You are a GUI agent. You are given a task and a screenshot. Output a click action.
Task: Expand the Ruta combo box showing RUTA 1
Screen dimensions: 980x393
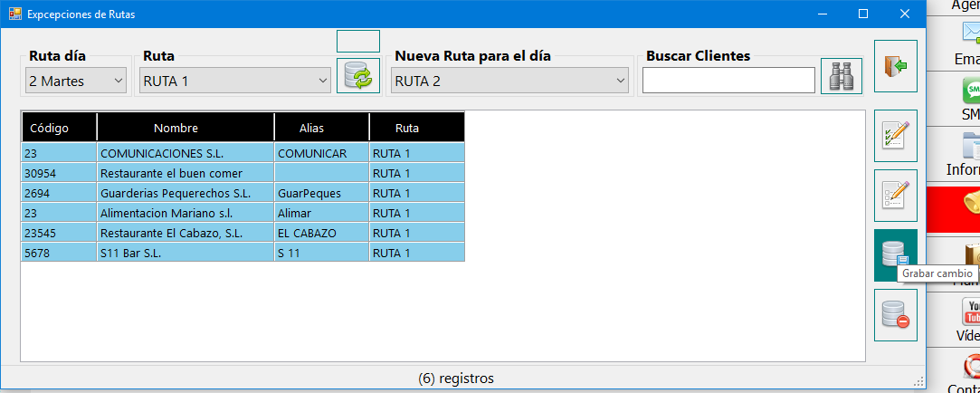coord(235,81)
